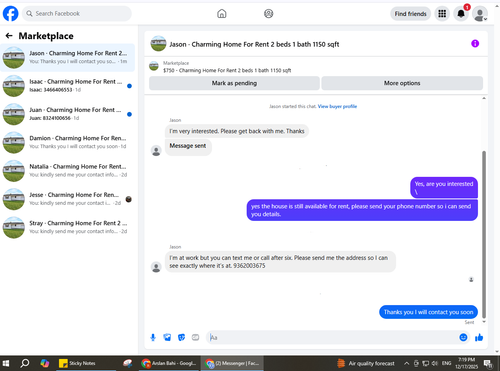The width and height of the screenshot is (500, 371).
Task: Open the Groups icon in top navigation
Action: (x=269, y=14)
